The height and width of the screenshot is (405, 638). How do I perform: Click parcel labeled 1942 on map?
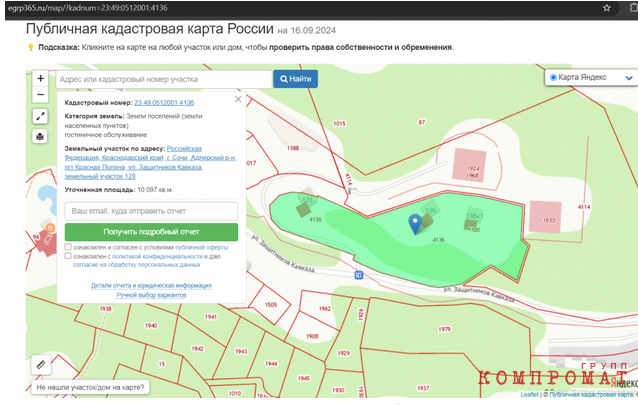(198, 349)
